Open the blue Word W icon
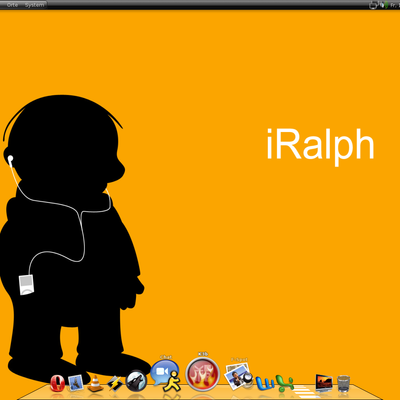400x400 pixels. coord(265,383)
